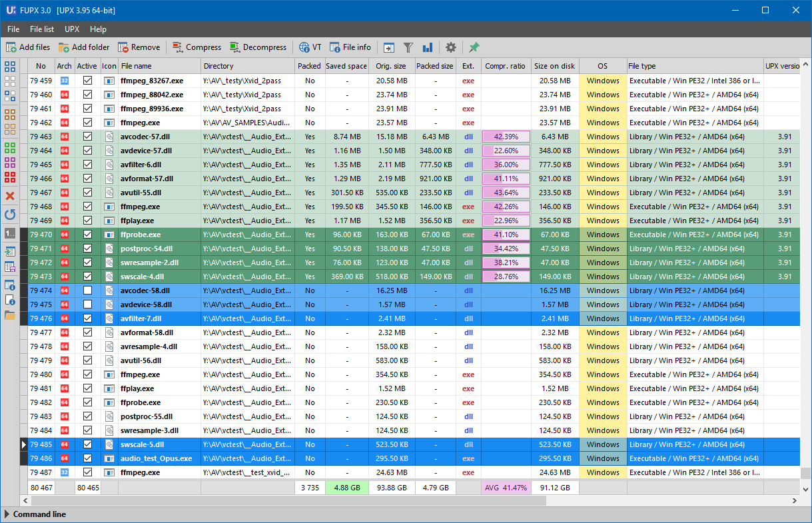This screenshot has width=812, height=523.
Task: Click the refresh icon in the left sidebar
Action: pyautogui.click(x=9, y=213)
